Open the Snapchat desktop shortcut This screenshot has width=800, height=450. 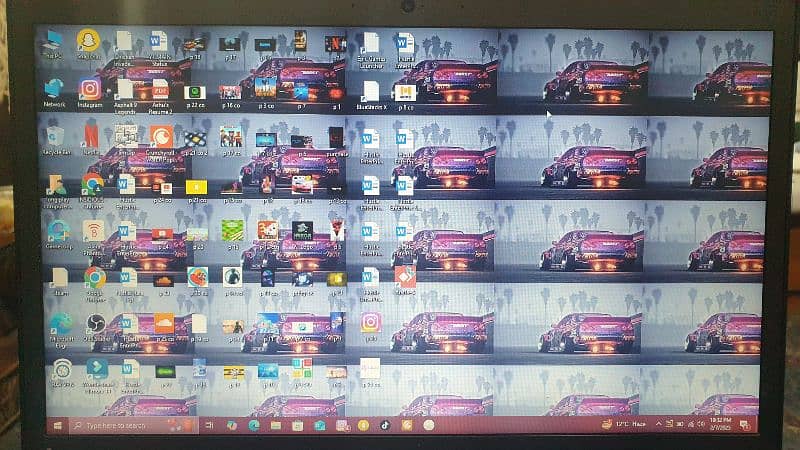(89, 41)
